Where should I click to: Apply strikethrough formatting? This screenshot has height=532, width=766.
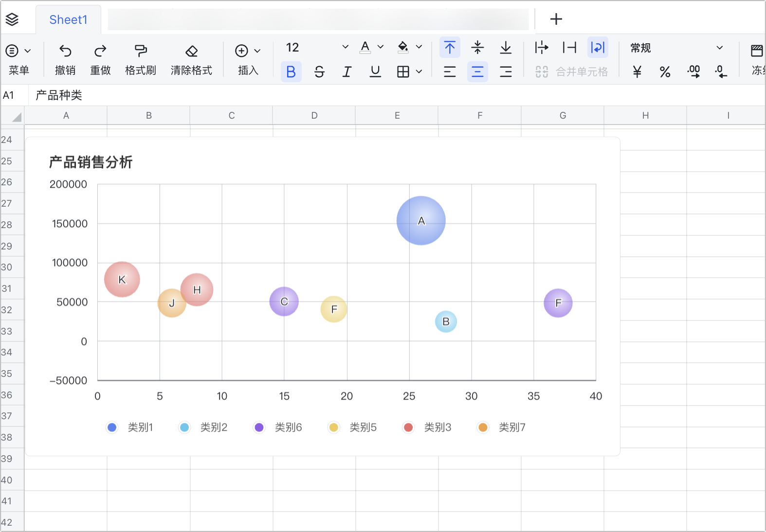319,72
